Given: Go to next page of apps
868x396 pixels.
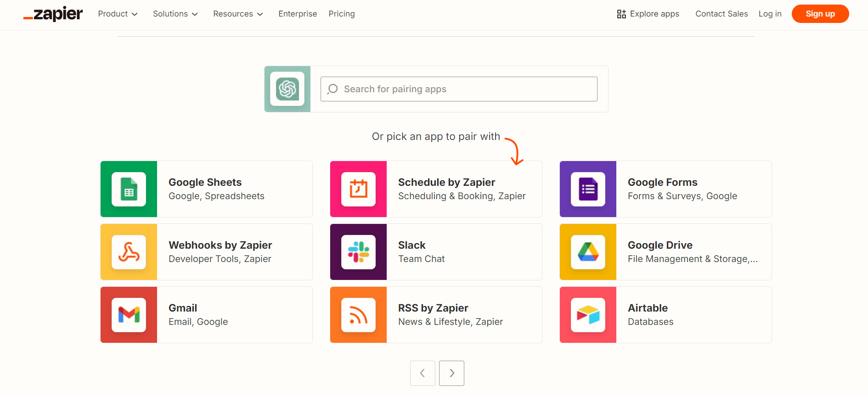Looking at the screenshot, I should tap(451, 373).
